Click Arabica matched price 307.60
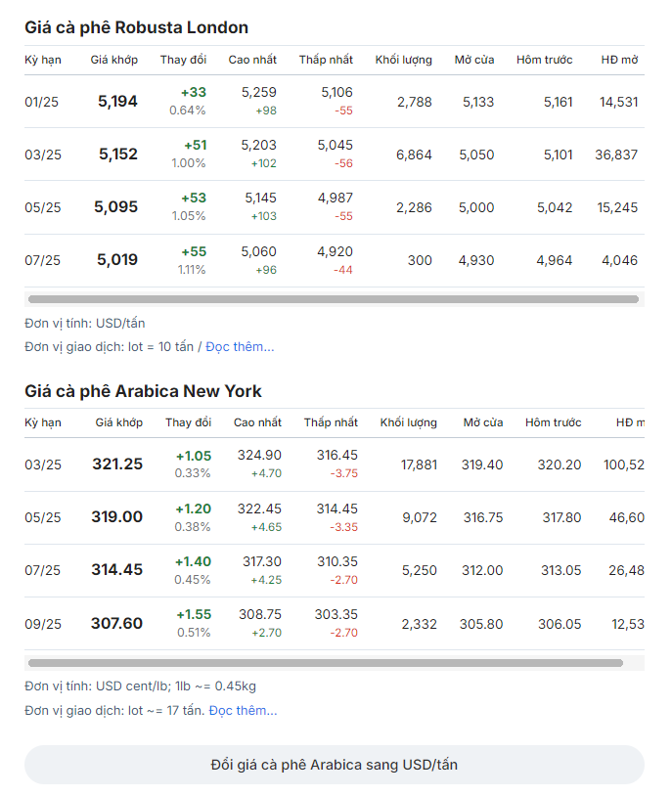This screenshot has height=796, width=672. pos(117,624)
